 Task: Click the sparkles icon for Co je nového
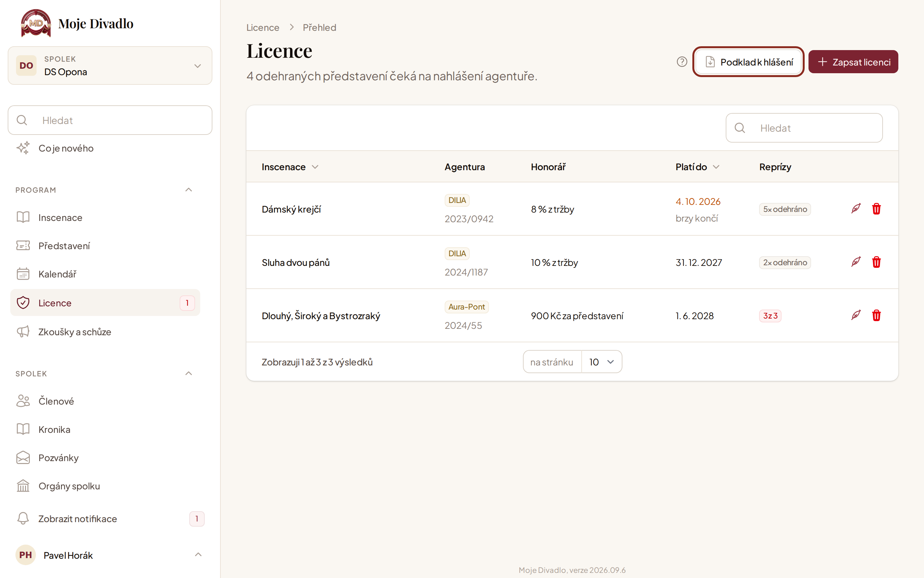23,148
